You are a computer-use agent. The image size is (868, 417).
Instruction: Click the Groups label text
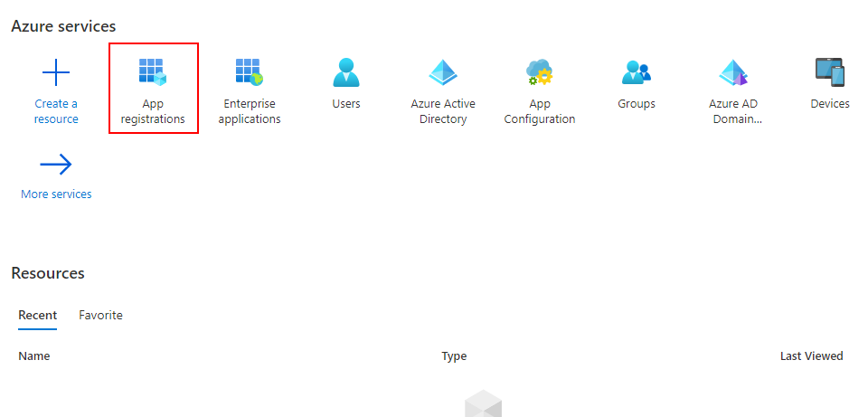636,103
